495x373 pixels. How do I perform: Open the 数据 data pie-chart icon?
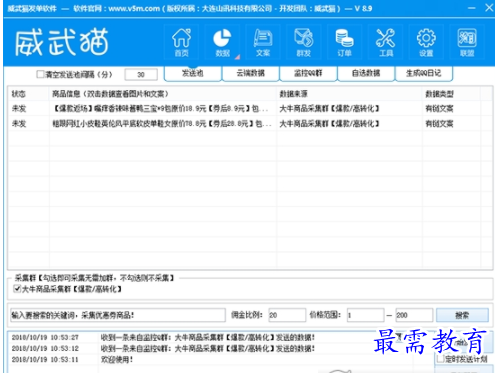coord(222,42)
